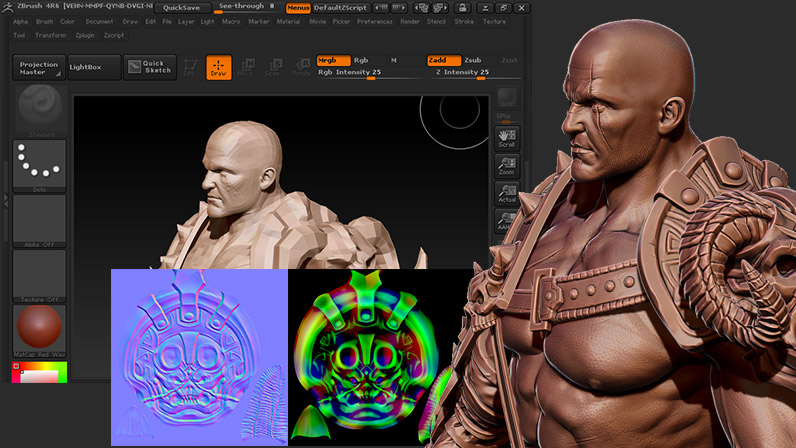Open the Marker menu

coord(259,22)
